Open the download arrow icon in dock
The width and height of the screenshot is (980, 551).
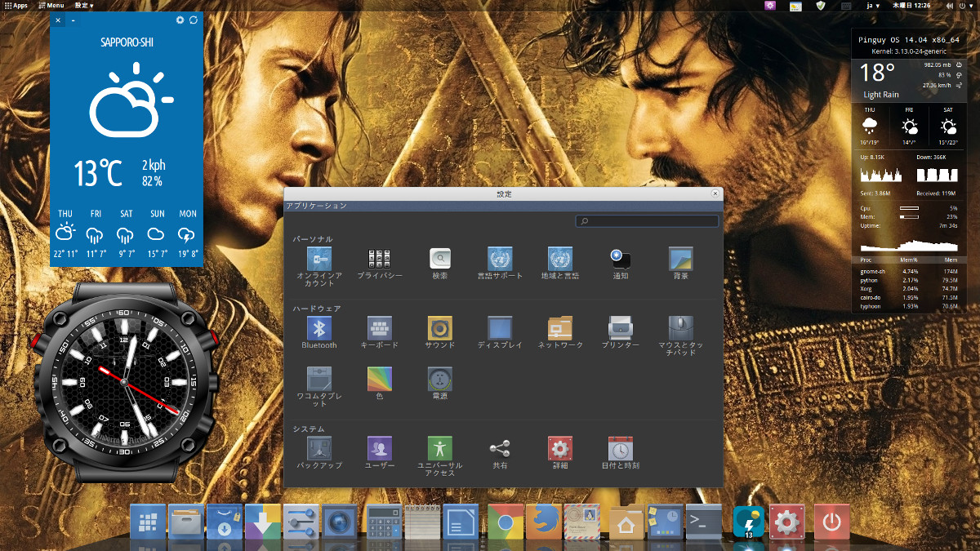click(x=262, y=523)
